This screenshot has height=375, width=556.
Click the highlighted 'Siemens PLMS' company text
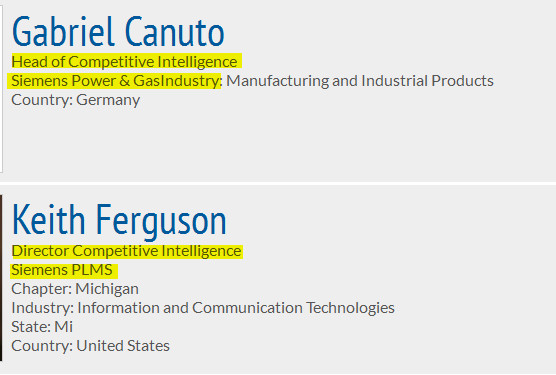point(62,270)
